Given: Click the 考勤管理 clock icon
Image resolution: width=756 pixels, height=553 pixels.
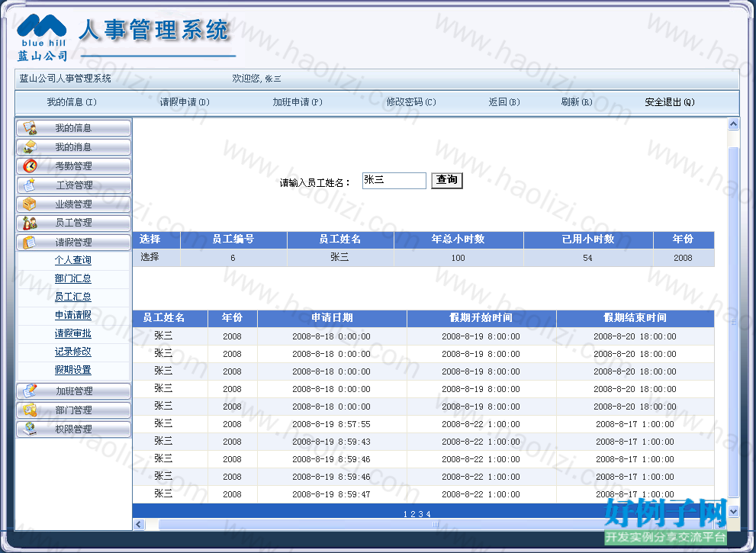Looking at the screenshot, I should pos(30,166).
